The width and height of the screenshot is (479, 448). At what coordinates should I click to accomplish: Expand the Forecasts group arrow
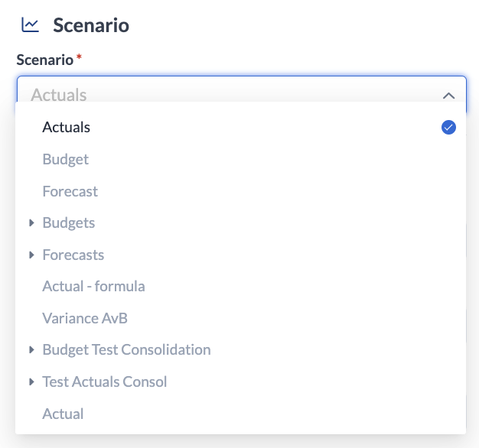pyautogui.click(x=32, y=255)
